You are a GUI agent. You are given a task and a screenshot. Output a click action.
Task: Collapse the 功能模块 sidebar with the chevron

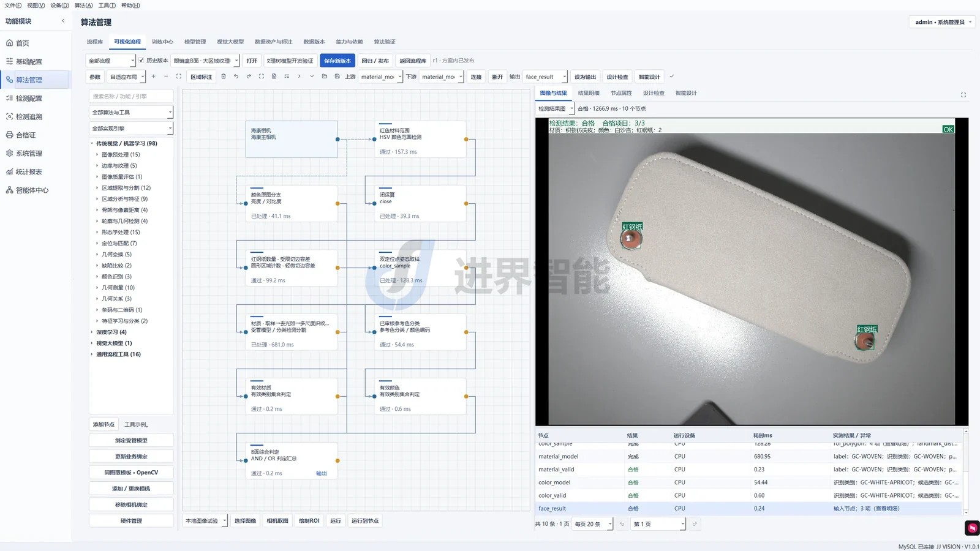pyautogui.click(x=63, y=21)
